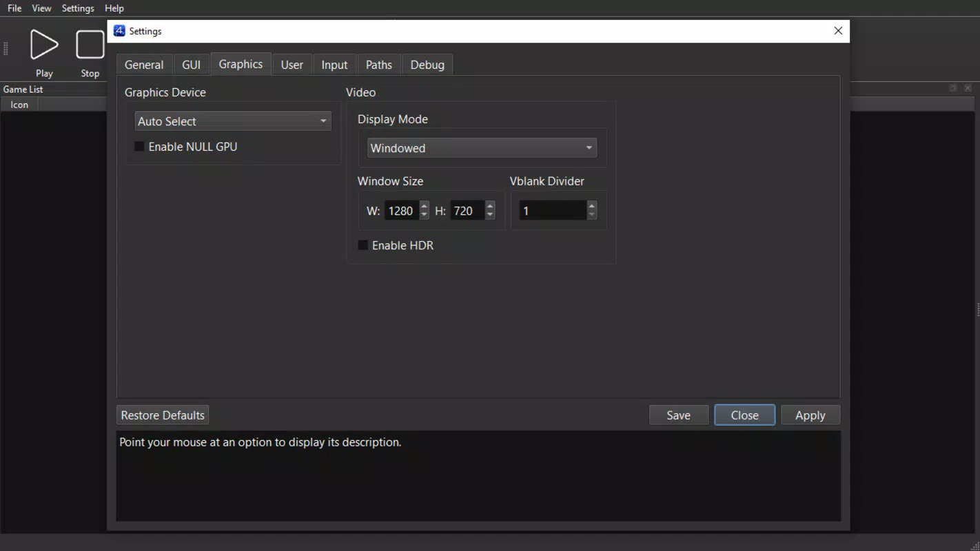
Task: Click the Save button
Action: point(679,415)
